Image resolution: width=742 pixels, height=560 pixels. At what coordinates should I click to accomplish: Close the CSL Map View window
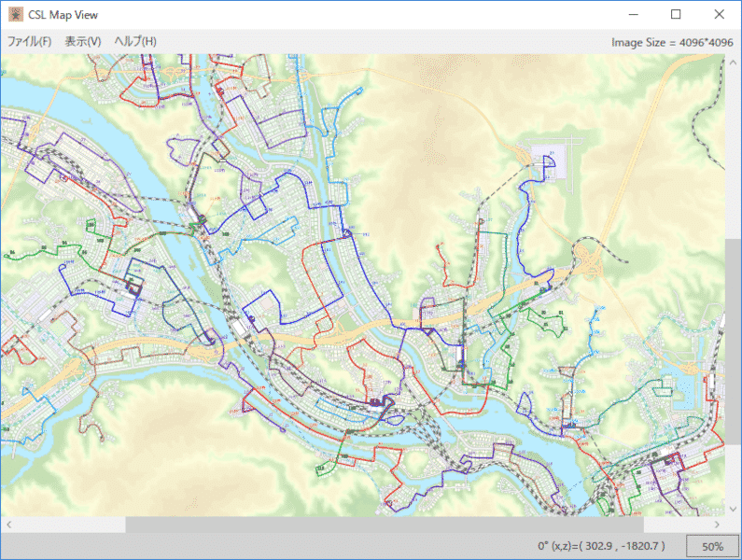tap(718, 15)
